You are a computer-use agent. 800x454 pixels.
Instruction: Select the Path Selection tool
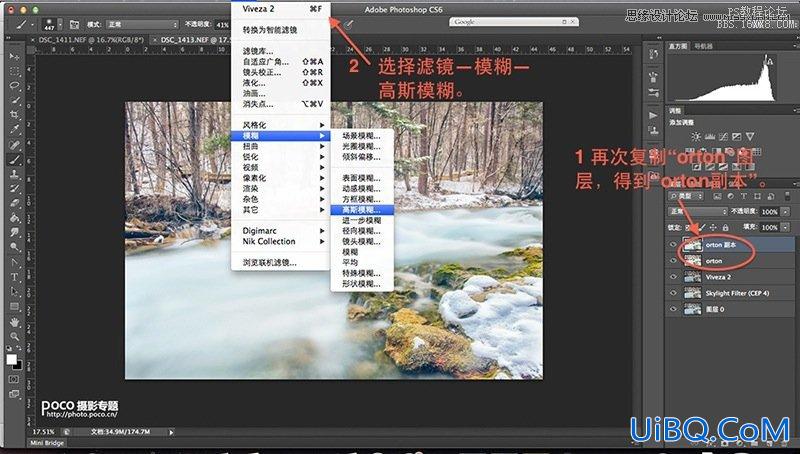14,292
